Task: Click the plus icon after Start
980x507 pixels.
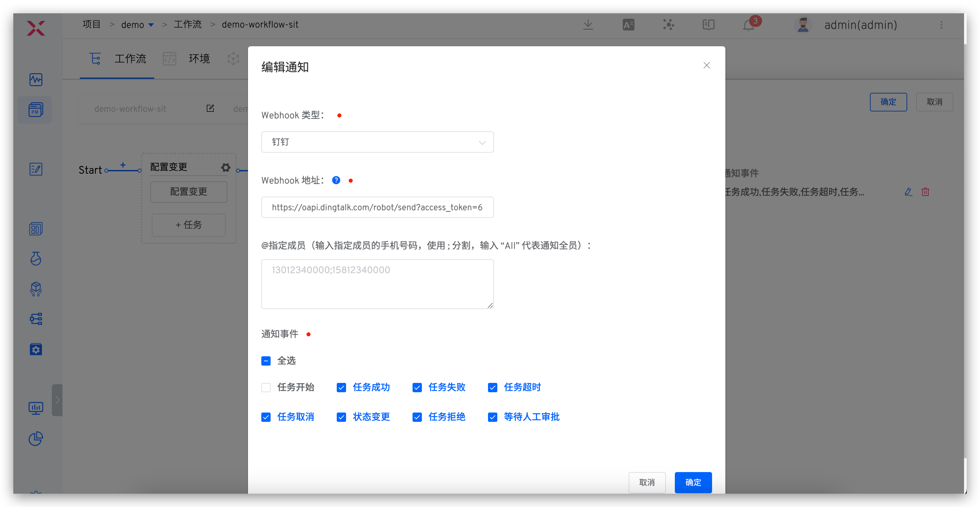Action: coord(122,165)
